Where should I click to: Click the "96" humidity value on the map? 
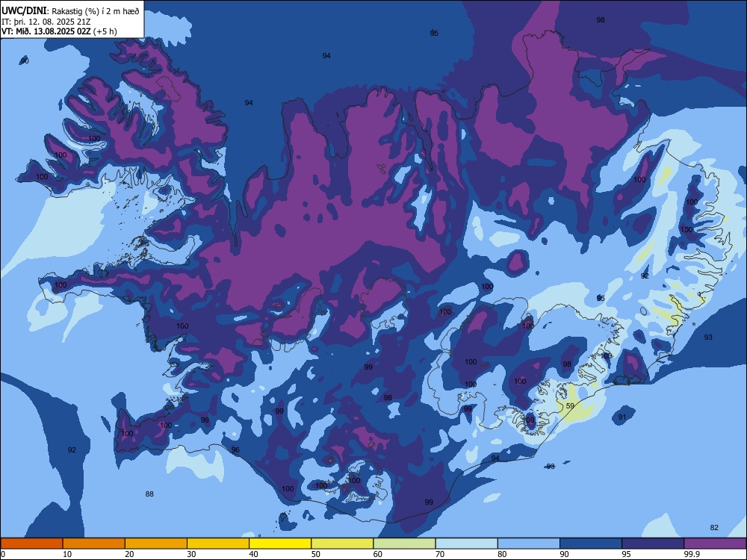point(235,450)
